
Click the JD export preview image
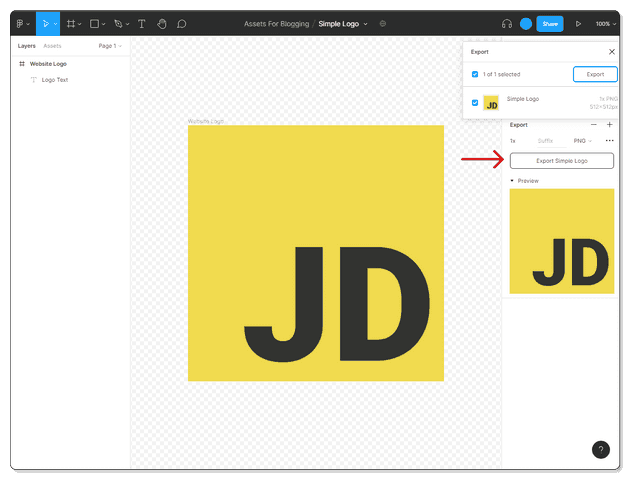(562, 241)
